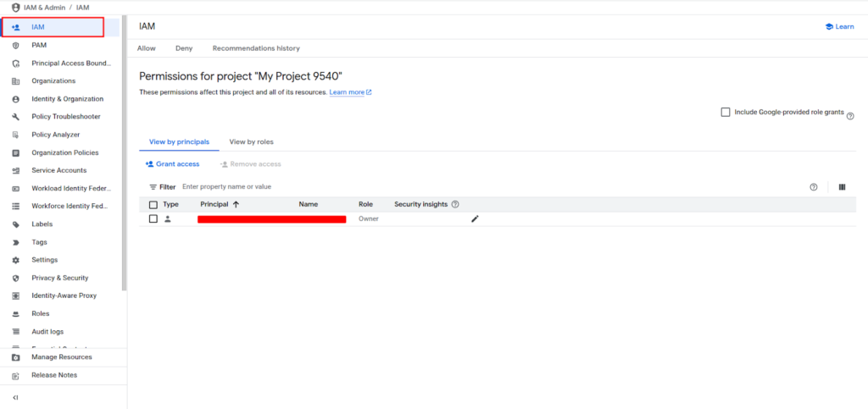868x409 pixels.
Task: Select the View by principals tab
Action: (180, 142)
